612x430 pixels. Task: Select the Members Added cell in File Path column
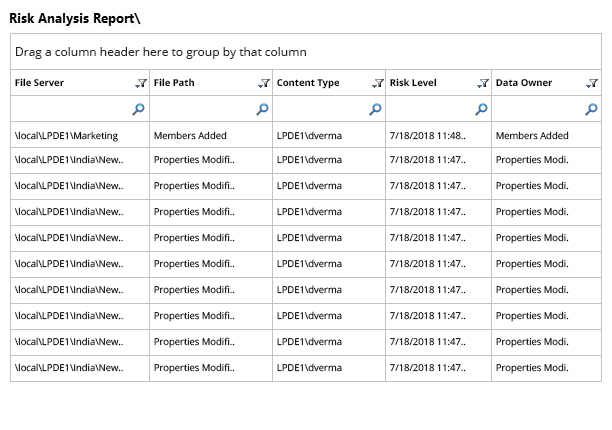(211, 135)
